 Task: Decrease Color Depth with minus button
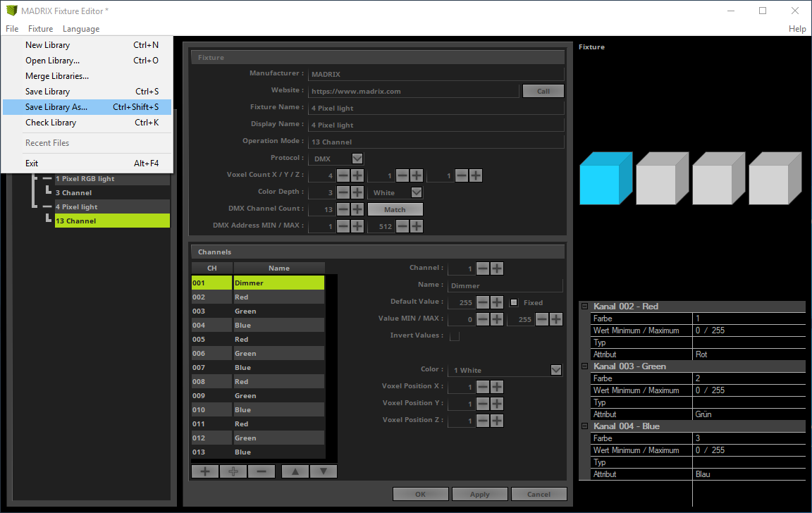pyautogui.click(x=343, y=192)
